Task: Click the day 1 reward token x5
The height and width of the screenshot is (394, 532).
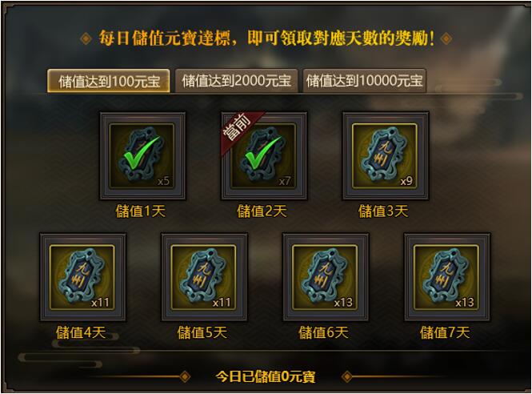Action: [142, 156]
